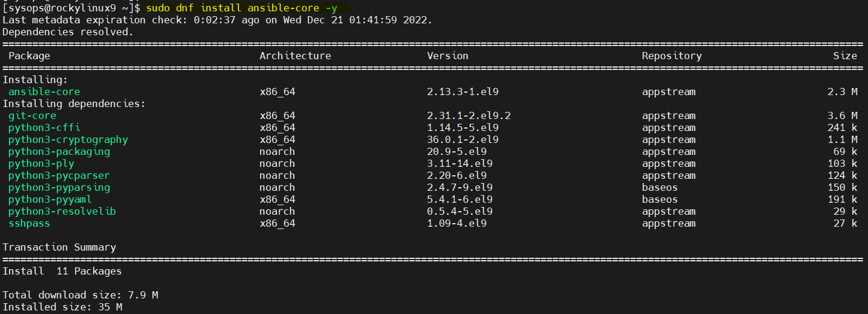Viewport: 868px width, 314px height.
Task: Click the 'python3-pycparser' package name
Action: point(59,175)
